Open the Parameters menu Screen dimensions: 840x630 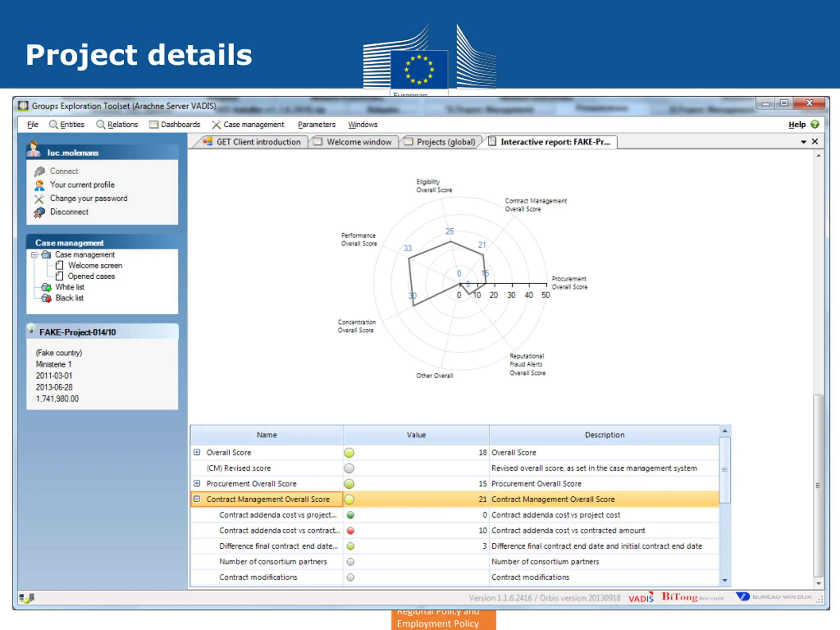316,125
